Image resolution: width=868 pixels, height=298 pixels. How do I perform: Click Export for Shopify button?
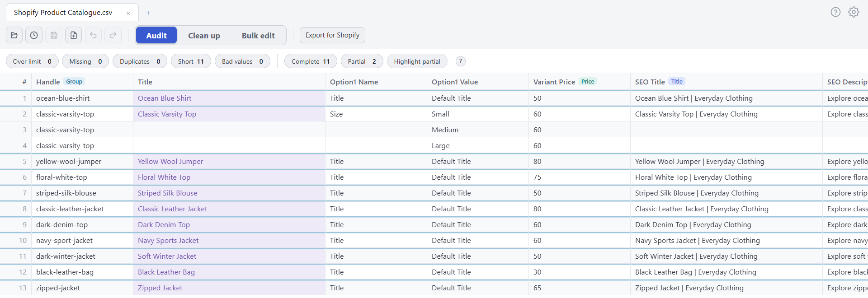pyautogui.click(x=332, y=35)
